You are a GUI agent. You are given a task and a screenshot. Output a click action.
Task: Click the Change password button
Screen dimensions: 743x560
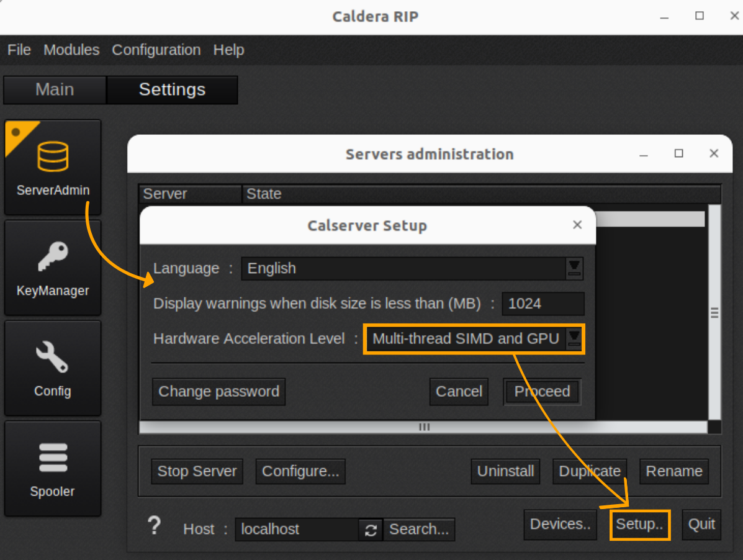point(218,391)
